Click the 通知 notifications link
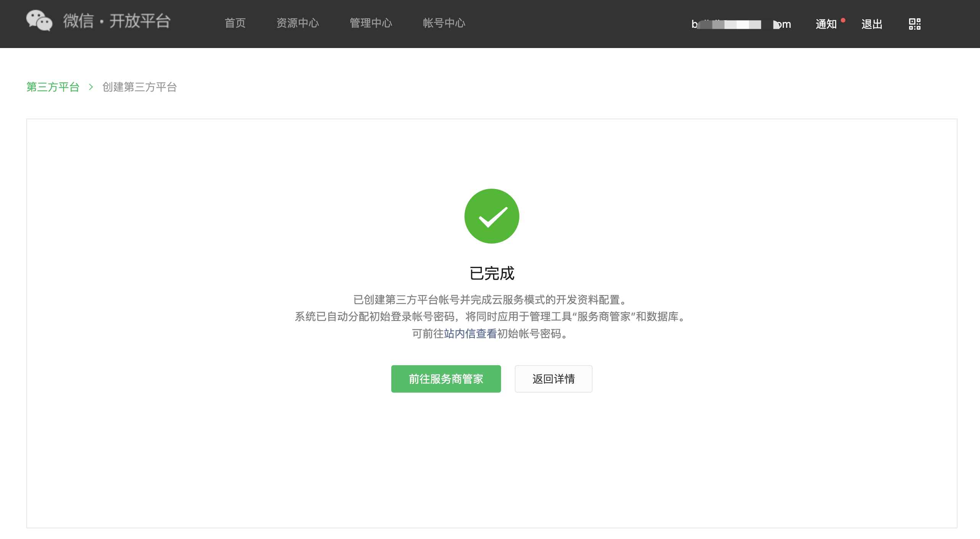Viewport: 980px width, 539px height. click(826, 24)
